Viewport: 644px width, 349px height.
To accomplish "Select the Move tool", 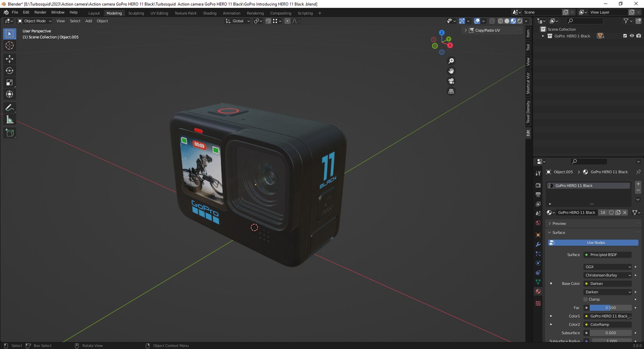I will (x=9, y=59).
